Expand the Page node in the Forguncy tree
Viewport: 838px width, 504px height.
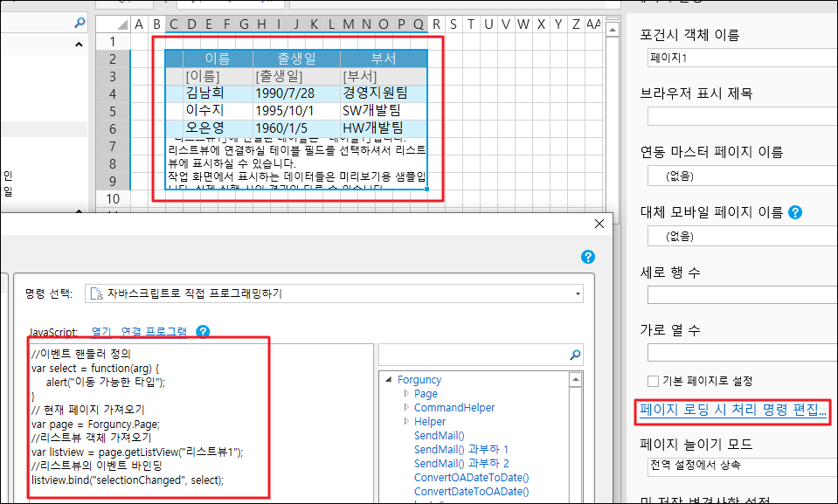[405, 394]
